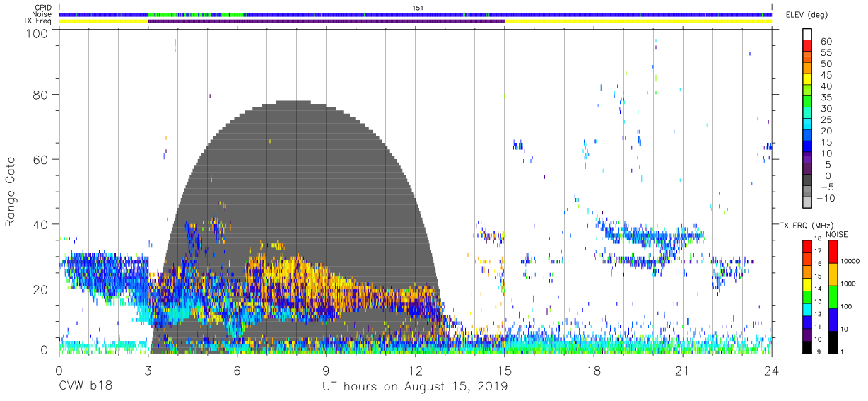Click the 40 tick on the Range Gate axis
The width and height of the screenshot is (868, 401).
point(40,224)
